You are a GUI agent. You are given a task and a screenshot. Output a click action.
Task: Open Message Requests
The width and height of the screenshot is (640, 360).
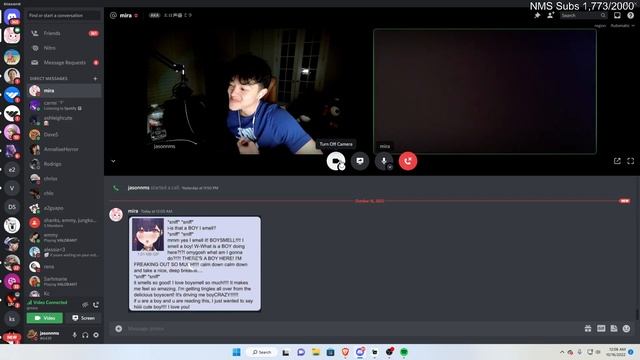pos(64,63)
